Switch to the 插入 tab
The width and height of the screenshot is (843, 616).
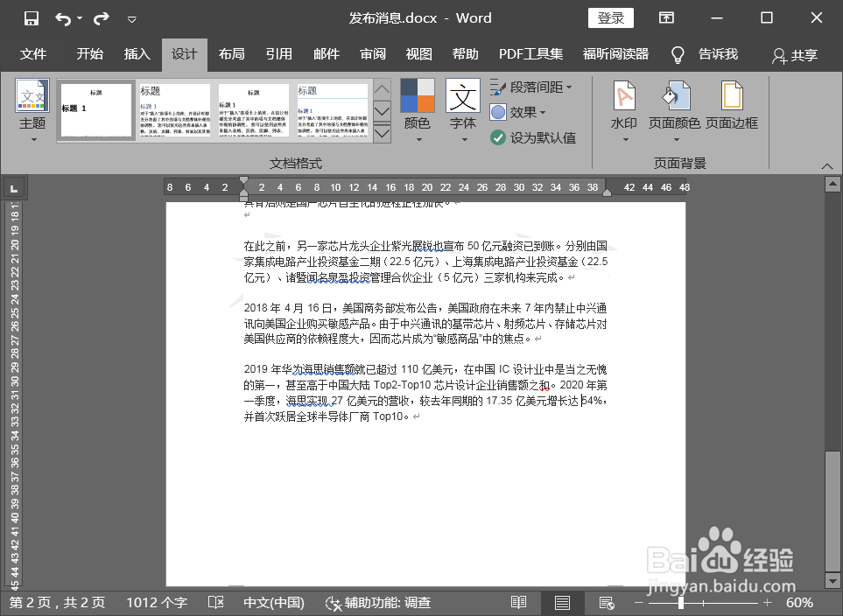(137, 54)
